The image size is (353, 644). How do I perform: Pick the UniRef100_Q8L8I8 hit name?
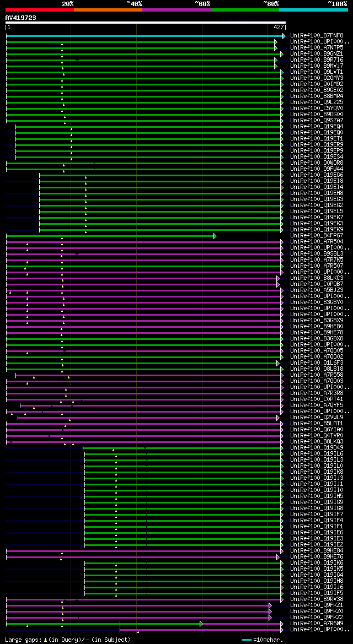click(x=317, y=369)
